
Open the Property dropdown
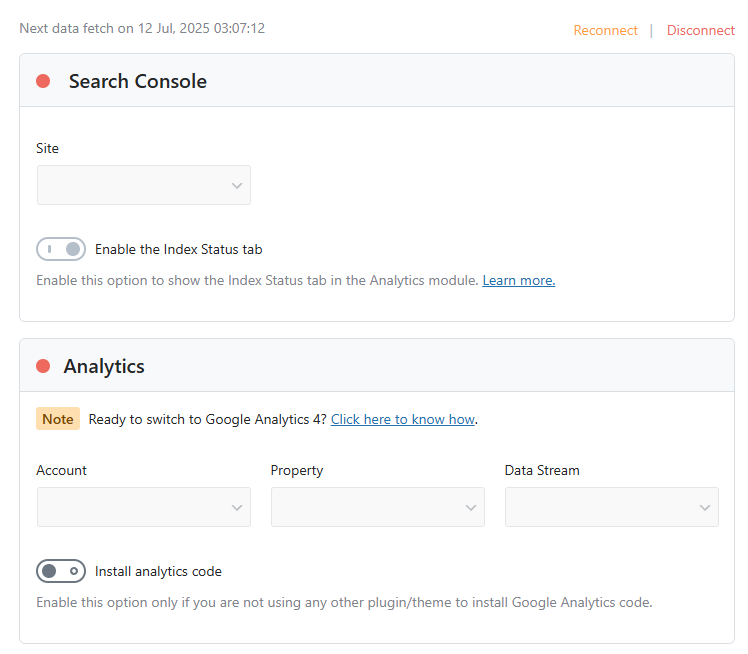click(x=378, y=507)
